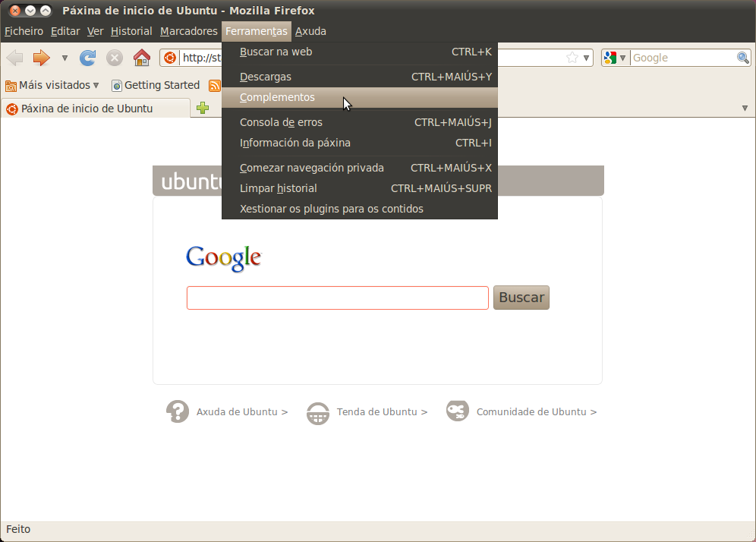The height and width of the screenshot is (542, 756).
Task: Click the grey Stop loading icon
Action: pyautogui.click(x=115, y=58)
